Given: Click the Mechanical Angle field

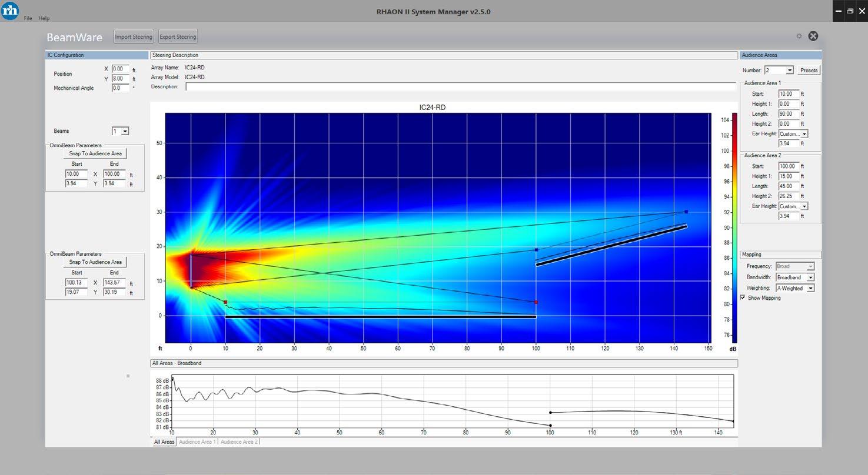Looking at the screenshot, I should click(x=120, y=88).
